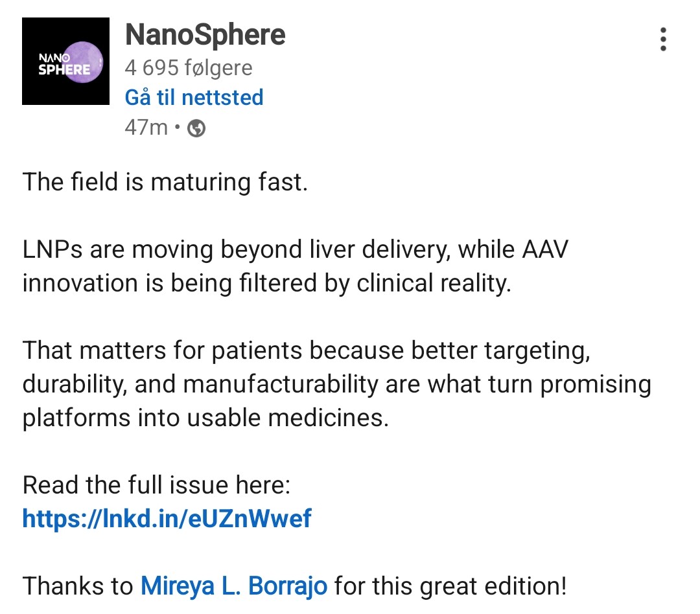Open the lnkd.in/eUZnWwef link
The height and width of the screenshot is (614, 700).
click(167, 518)
